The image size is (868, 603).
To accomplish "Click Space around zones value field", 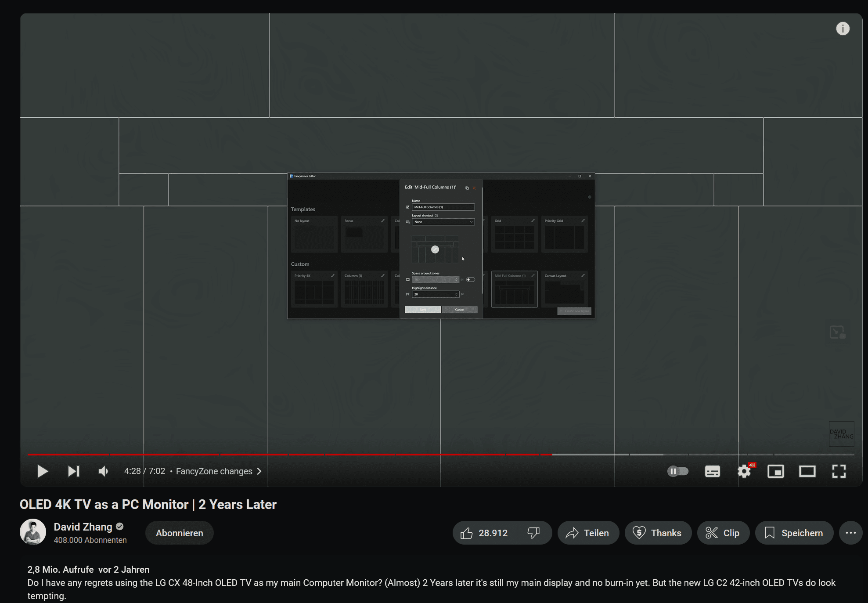I will 435,279.
